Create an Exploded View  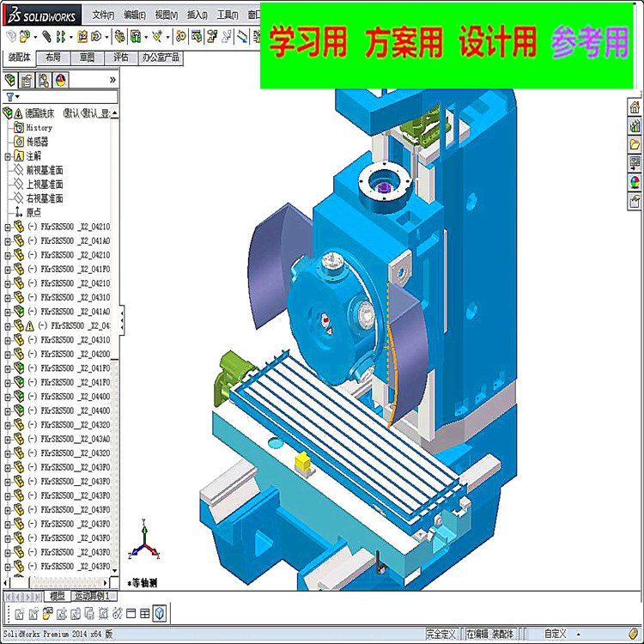212,37
